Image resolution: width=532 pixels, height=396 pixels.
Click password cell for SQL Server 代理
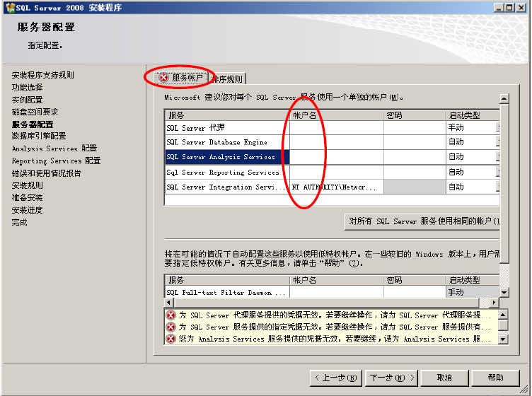tap(415, 128)
